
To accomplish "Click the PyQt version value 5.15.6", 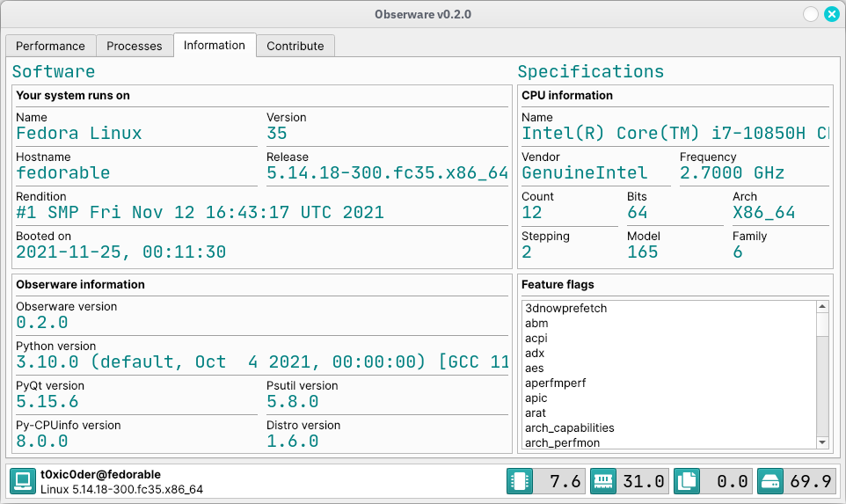I will pyautogui.click(x=47, y=401).
